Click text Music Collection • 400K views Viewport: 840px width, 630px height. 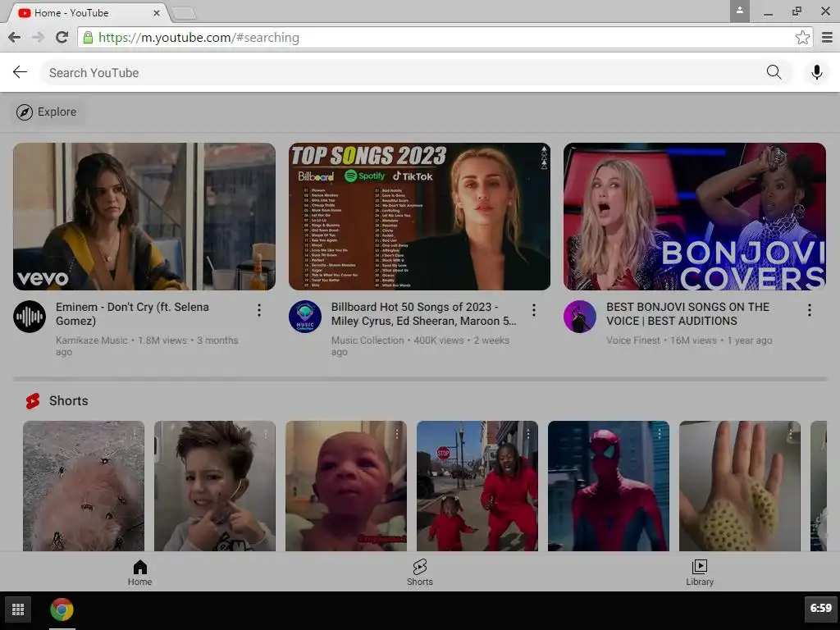coord(398,340)
